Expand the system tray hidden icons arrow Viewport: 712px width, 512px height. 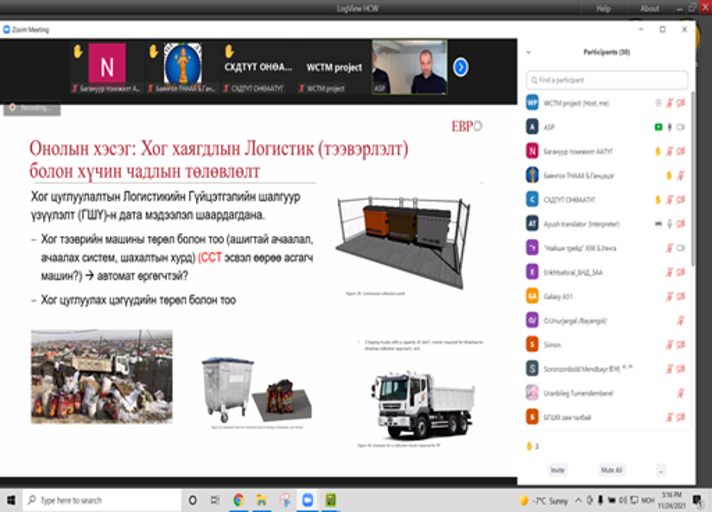pos(581,499)
